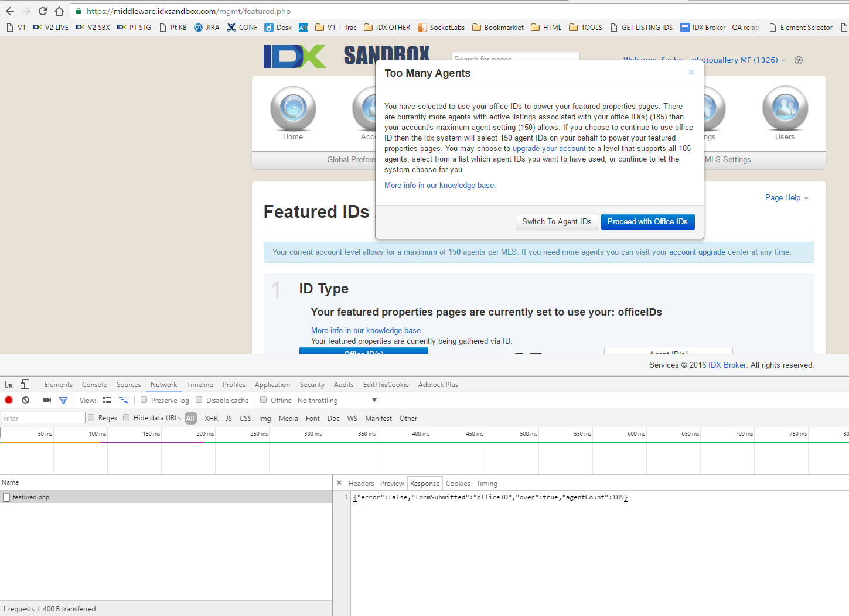Image resolution: width=849 pixels, height=616 pixels.
Task: Open the Timeline DevTools tab
Action: coord(200,385)
